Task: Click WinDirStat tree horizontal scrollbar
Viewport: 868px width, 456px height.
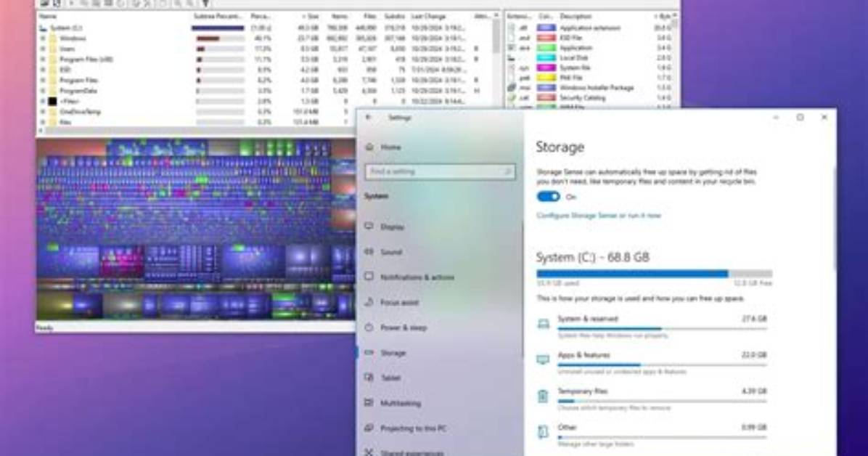Action: click(x=200, y=131)
